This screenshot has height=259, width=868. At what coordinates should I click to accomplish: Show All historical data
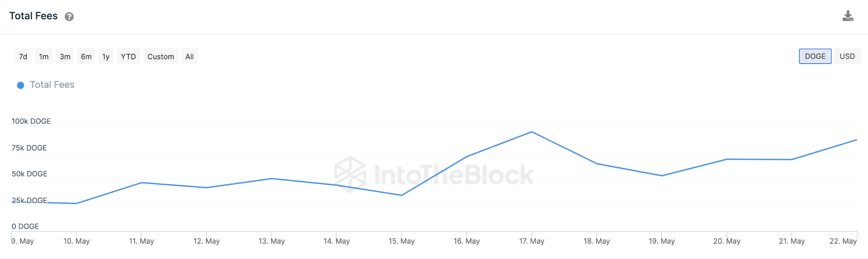(189, 56)
